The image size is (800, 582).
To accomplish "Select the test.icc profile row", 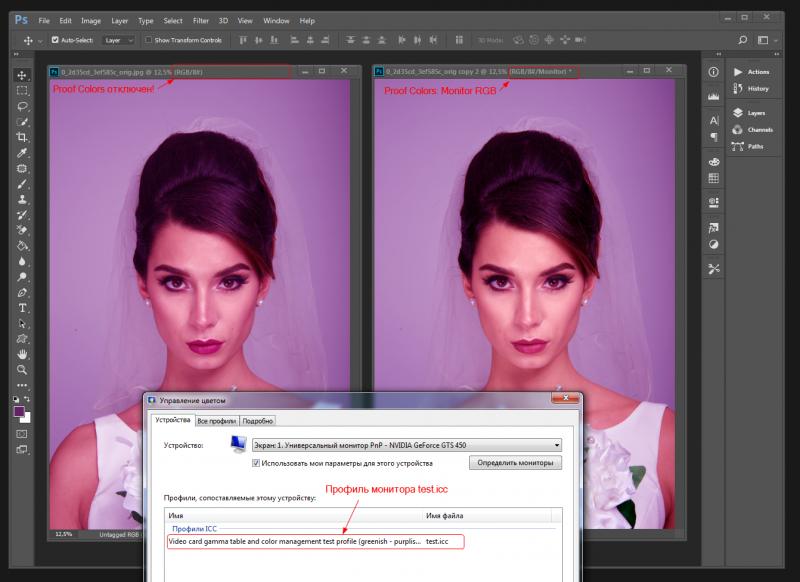I will (315, 541).
